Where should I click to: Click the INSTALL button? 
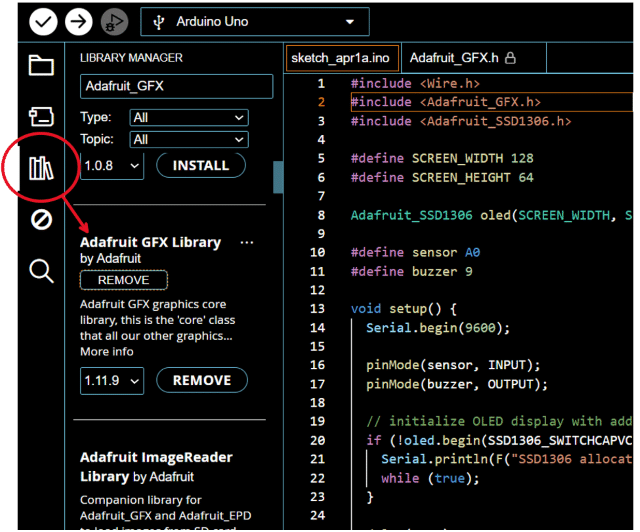pos(201,165)
